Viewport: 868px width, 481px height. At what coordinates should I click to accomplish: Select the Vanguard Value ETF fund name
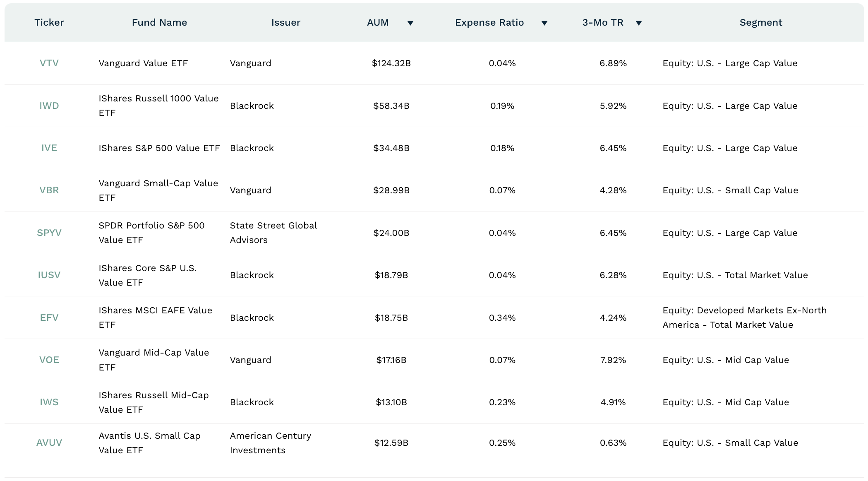coord(143,63)
